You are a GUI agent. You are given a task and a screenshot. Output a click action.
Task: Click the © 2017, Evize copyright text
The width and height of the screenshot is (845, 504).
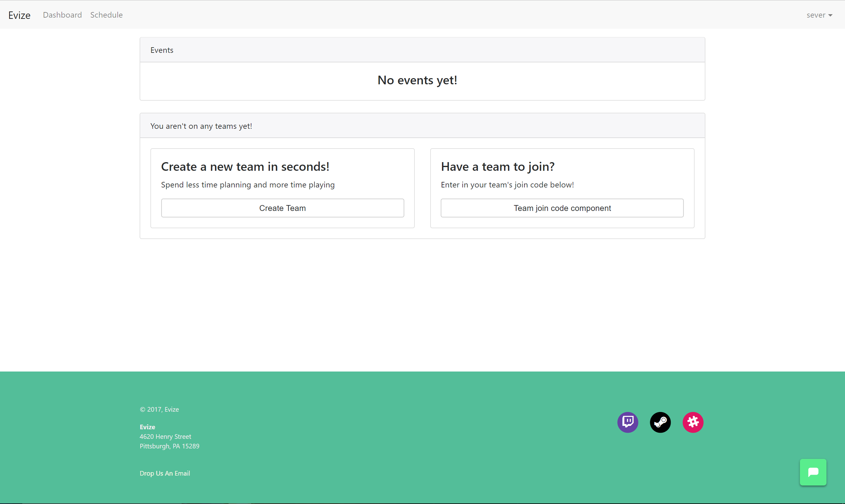point(159,409)
